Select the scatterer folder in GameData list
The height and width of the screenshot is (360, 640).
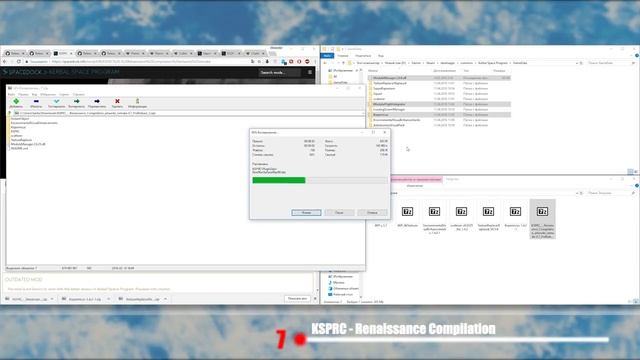(440, 99)
